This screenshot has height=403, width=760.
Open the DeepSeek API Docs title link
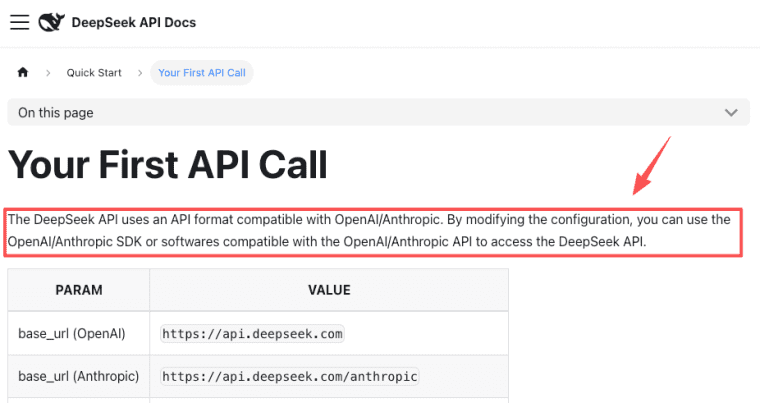134,22
